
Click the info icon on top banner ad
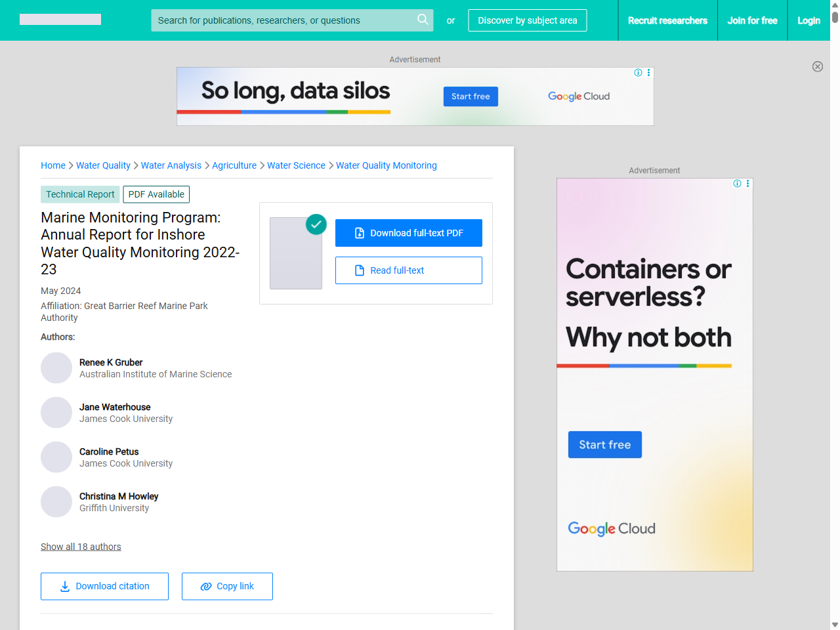pyautogui.click(x=638, y=73)
